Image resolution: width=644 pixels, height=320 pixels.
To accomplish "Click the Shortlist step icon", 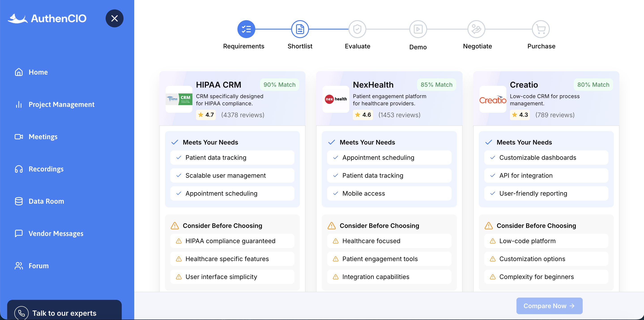I will coord(300,29).
